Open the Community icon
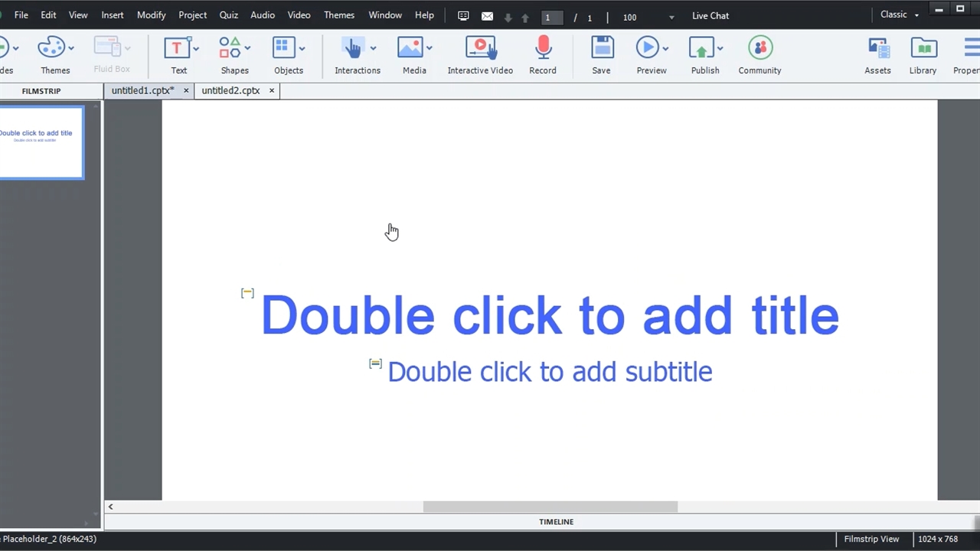 [759, 49]
